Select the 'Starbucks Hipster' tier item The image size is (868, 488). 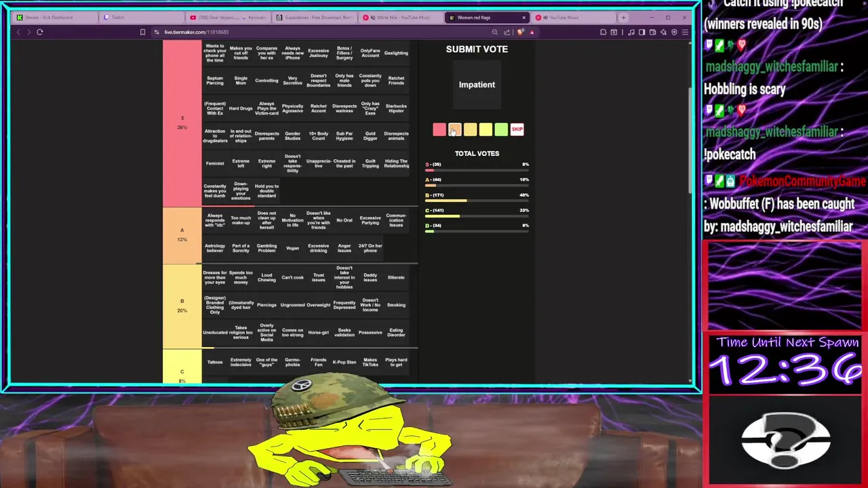pyautogui.click(x=396, y=108)
